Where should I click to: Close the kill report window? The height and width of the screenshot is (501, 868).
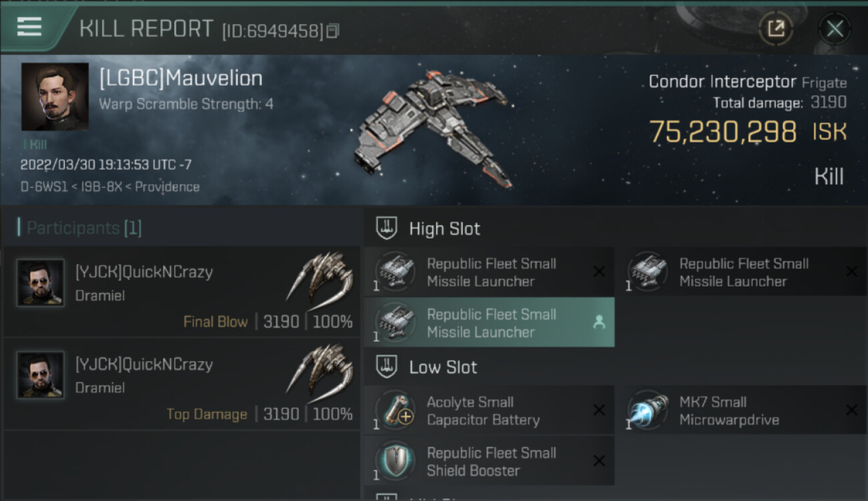(x=835, y=29)
